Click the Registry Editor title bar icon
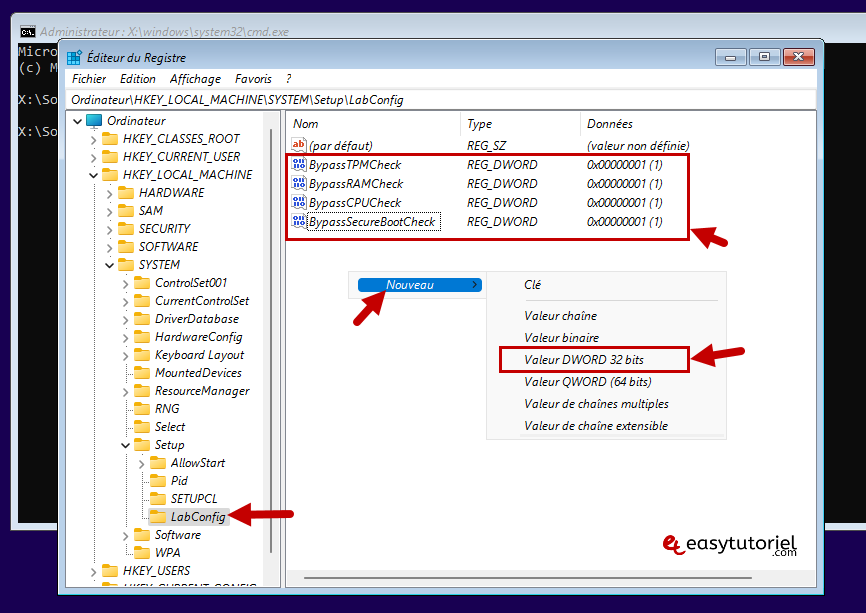The height and width of the screenshot is (613, 866). [74, 58]
